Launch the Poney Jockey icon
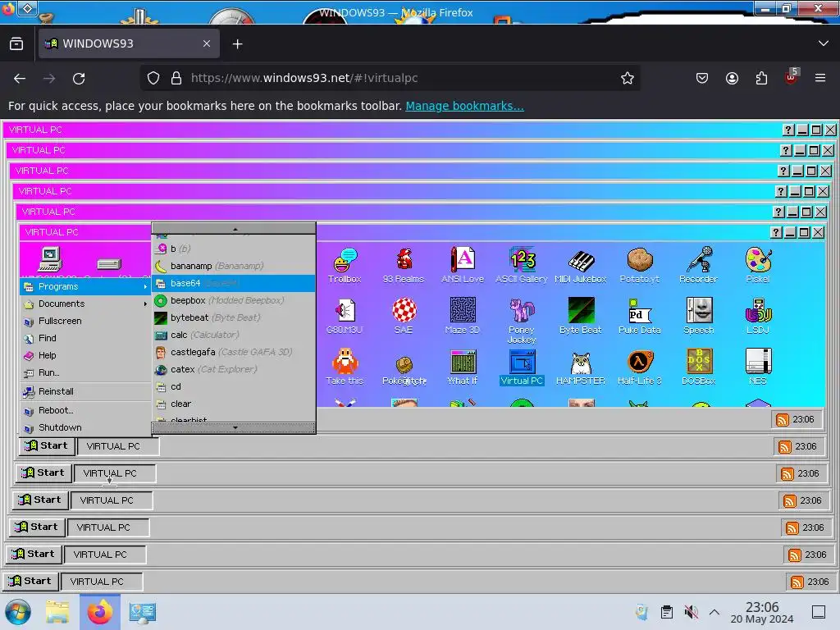 tap(521, 321)
